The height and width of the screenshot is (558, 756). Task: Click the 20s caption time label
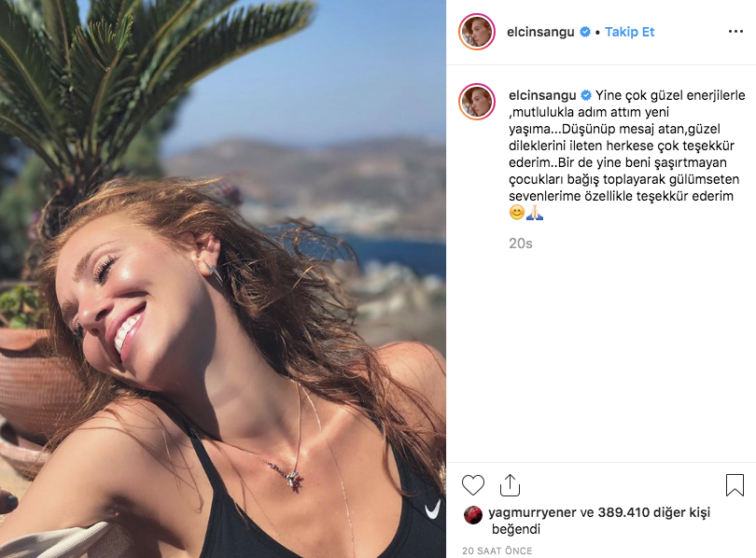point(520,243)
